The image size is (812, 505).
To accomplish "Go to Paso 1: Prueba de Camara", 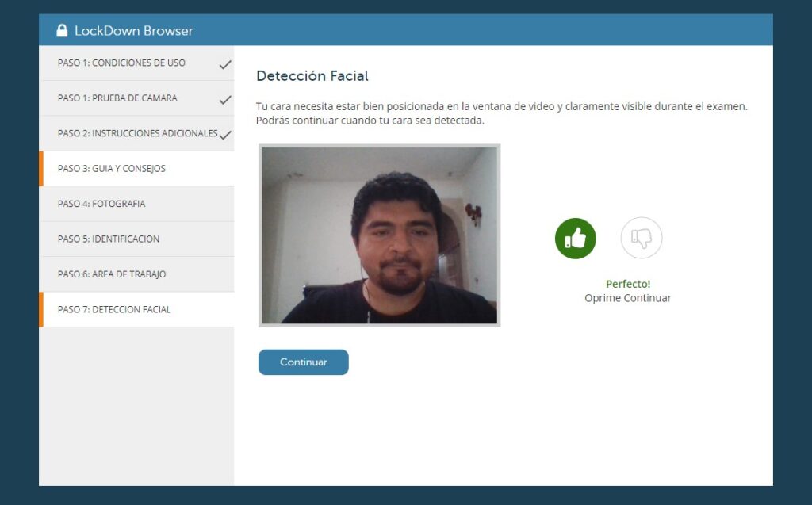I will tap(117, 98).
